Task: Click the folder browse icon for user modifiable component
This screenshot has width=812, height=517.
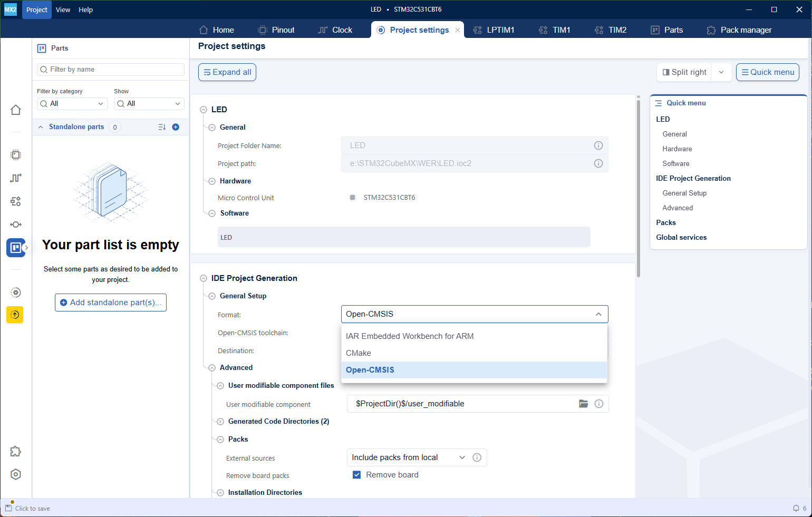Action: (x=583, y=404)
